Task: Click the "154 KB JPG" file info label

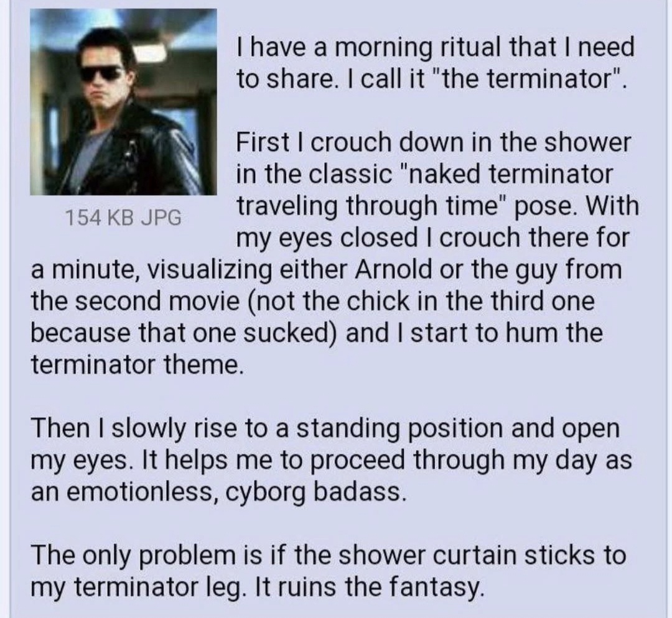Action: [123, 218]
